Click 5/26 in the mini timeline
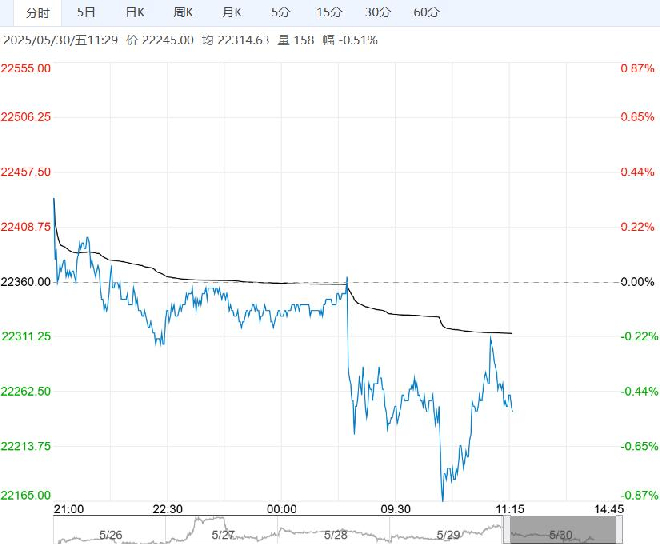The width and height of the screenshot is (660, 548). (x=111, y=535)
